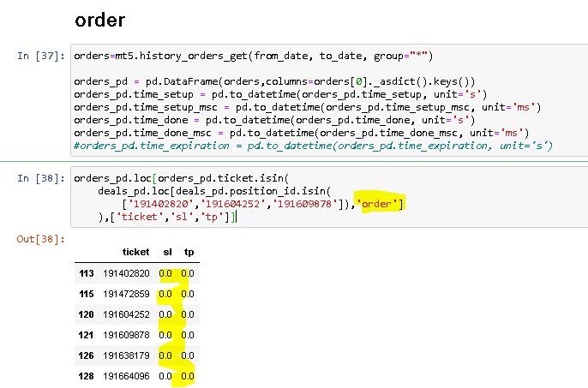
Task: Click the time_done to_datetime line
Action: [x=274, y=120]
